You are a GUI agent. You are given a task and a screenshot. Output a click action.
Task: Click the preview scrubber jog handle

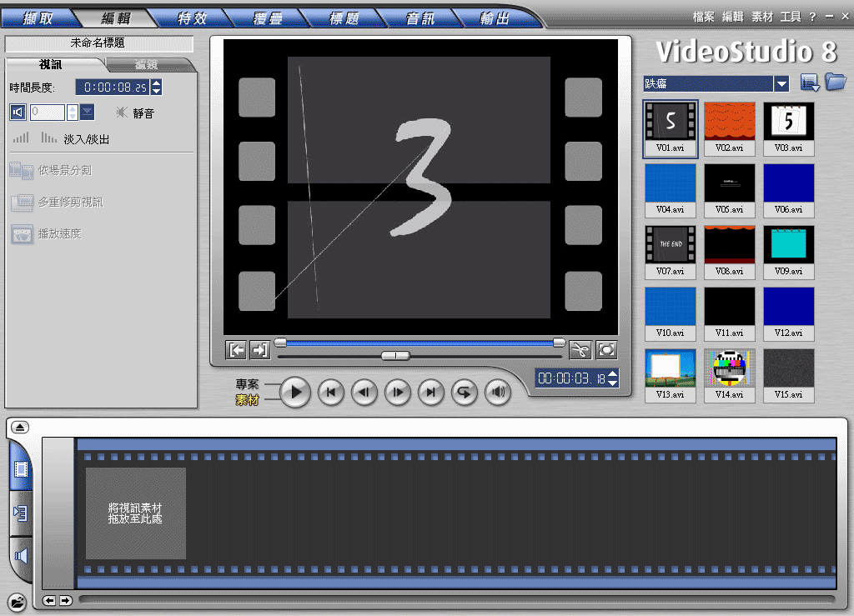(395, 355)
